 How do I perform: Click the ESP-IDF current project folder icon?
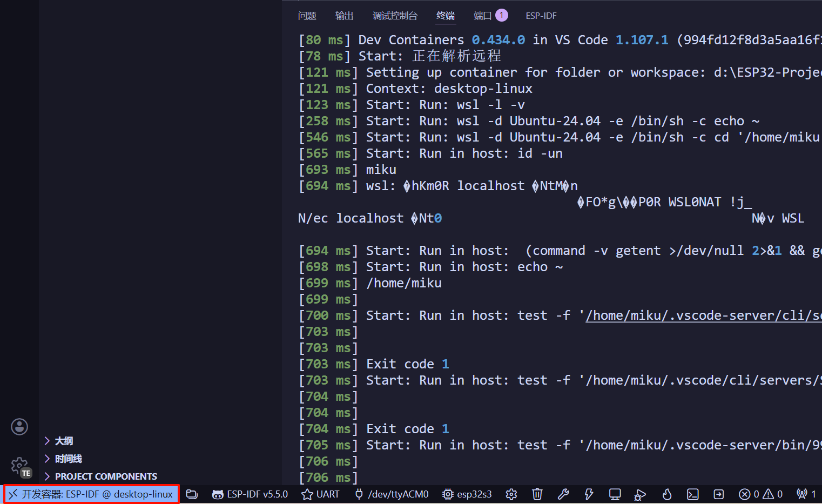[192, 494]
